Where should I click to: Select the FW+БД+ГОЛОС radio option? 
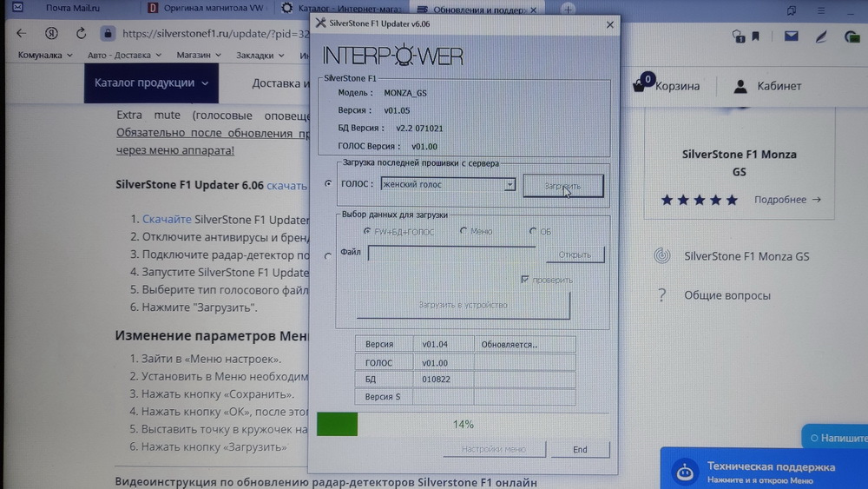[x=367, y=231]
